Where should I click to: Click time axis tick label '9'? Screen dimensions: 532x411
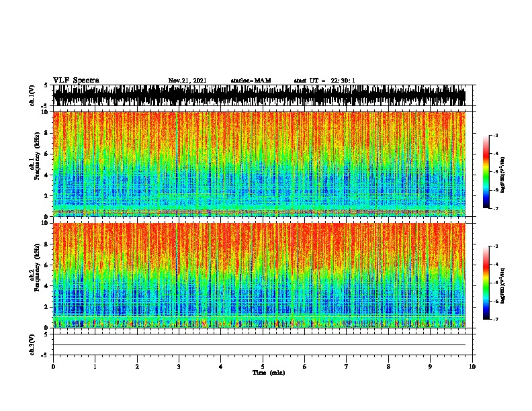tap(430, 367)
